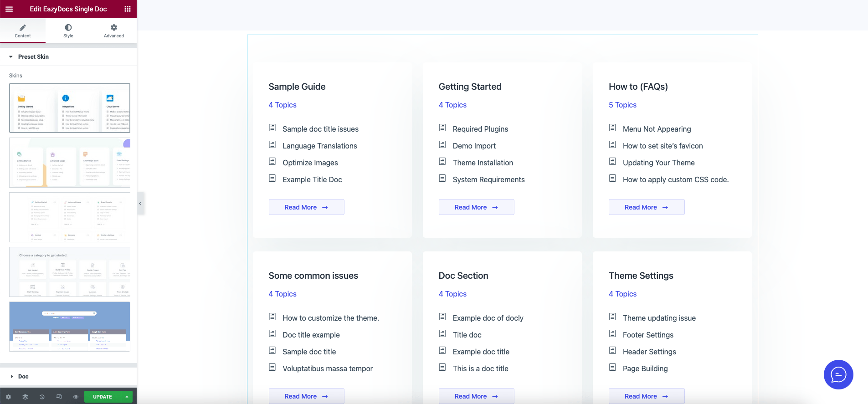Open save options arrow beside UPDATE

(127, 397)
